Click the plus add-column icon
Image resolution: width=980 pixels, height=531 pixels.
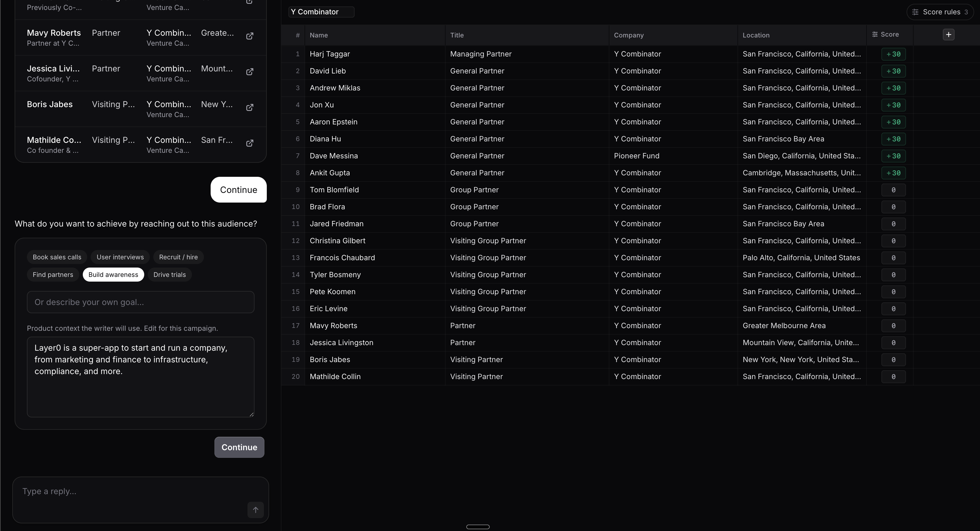coord(948,35)
